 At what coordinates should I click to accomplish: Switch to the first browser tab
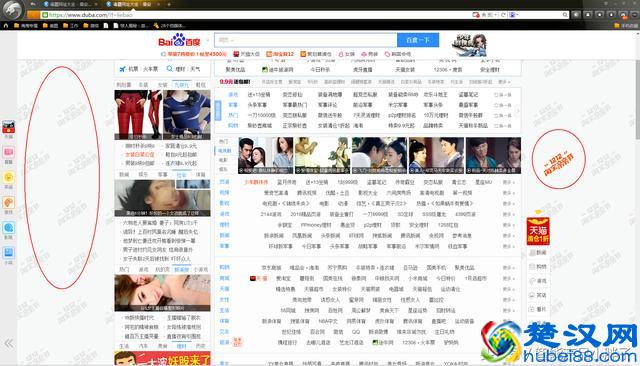[x=70, y=4]
